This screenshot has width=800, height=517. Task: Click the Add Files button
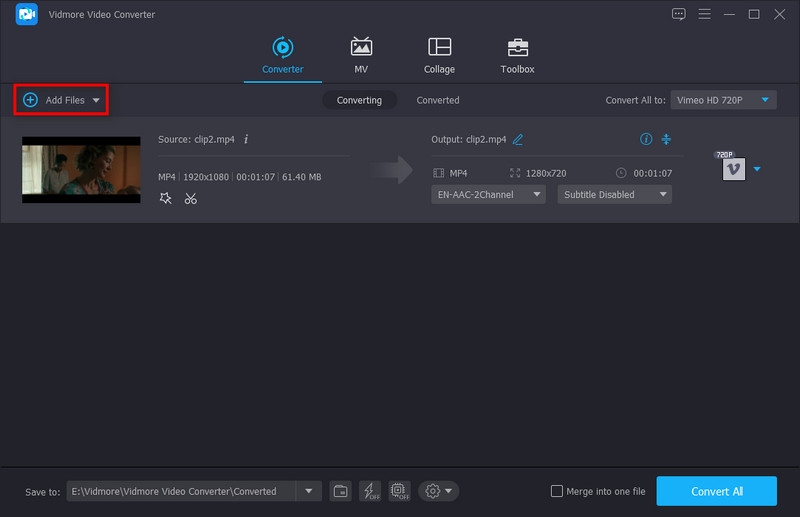click(61, 100)
